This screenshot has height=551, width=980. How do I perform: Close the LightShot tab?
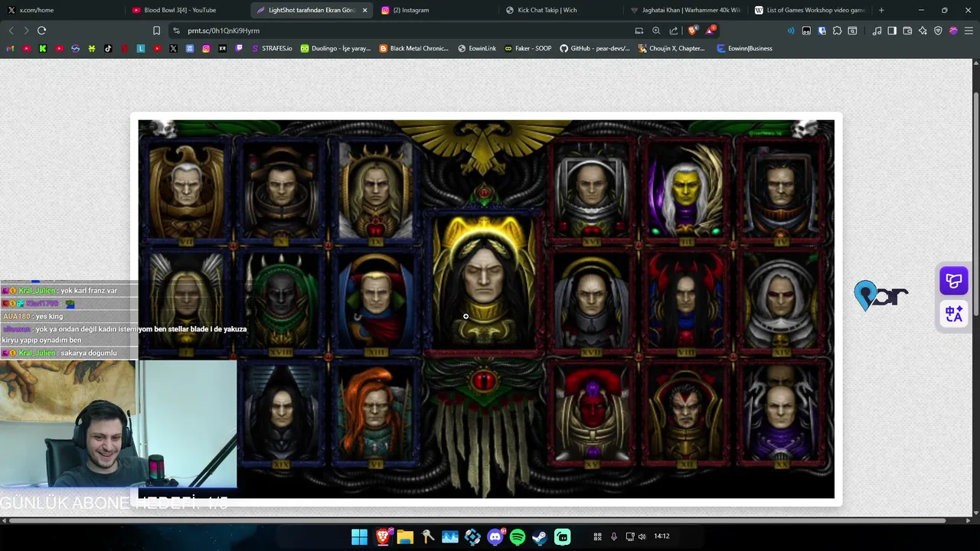point(364,10)
